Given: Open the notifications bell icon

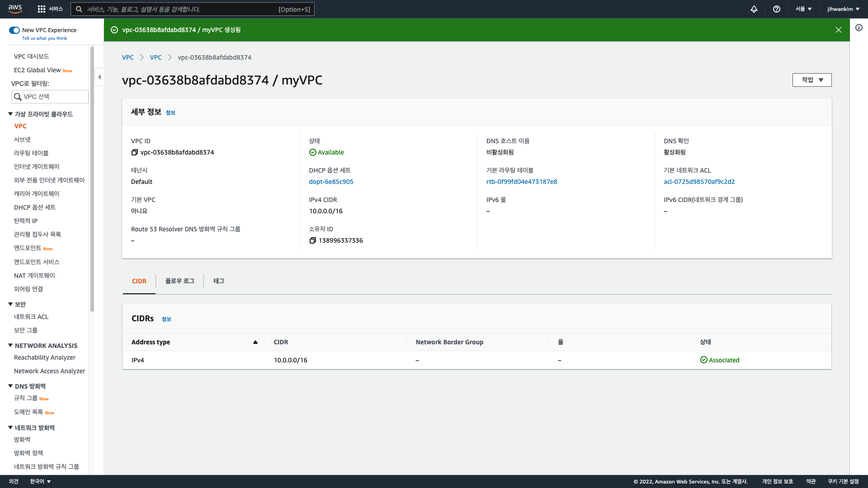Looking at the screenshot, I should pos(754,9).
